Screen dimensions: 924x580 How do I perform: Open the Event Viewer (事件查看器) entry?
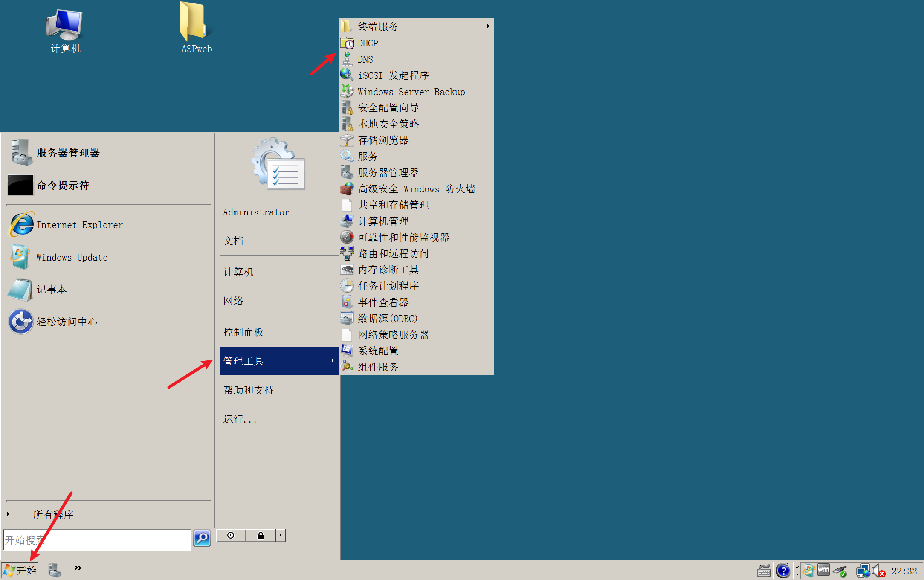point(383,302)
